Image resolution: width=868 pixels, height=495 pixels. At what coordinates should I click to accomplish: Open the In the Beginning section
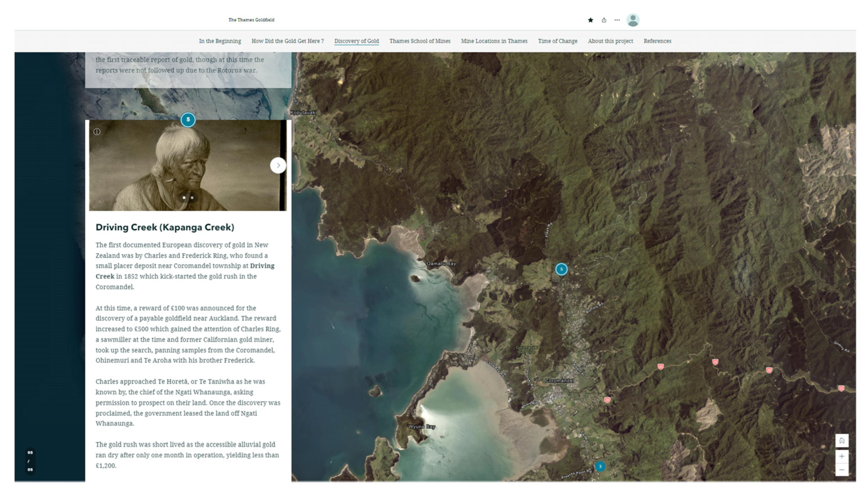(220, 41)
